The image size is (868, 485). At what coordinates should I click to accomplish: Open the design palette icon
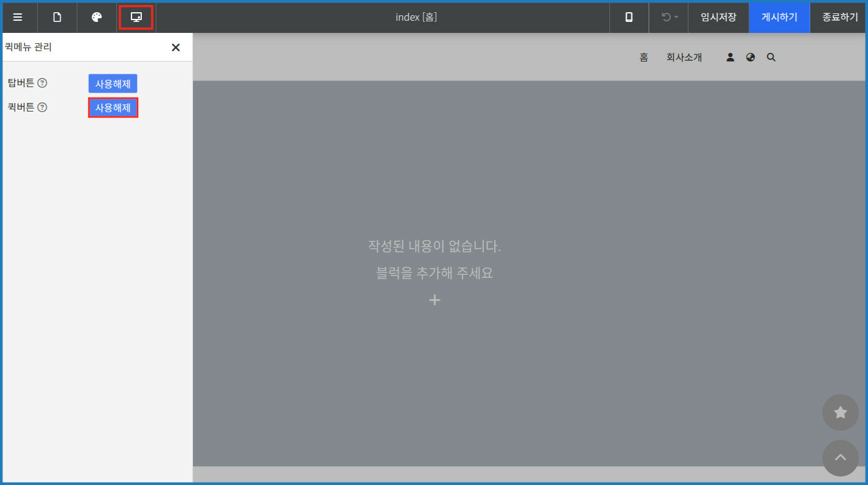(x=97, y=17)
